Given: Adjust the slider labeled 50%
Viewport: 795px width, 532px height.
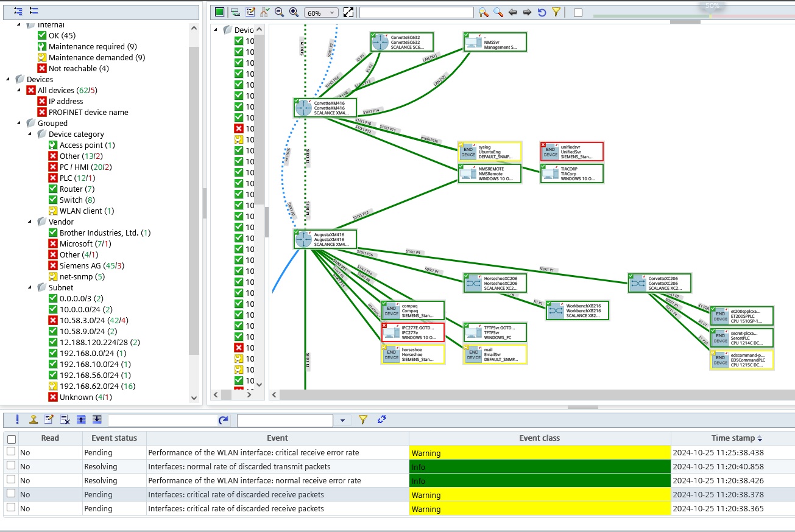Looking at the screenshot, I should (712, 15).
